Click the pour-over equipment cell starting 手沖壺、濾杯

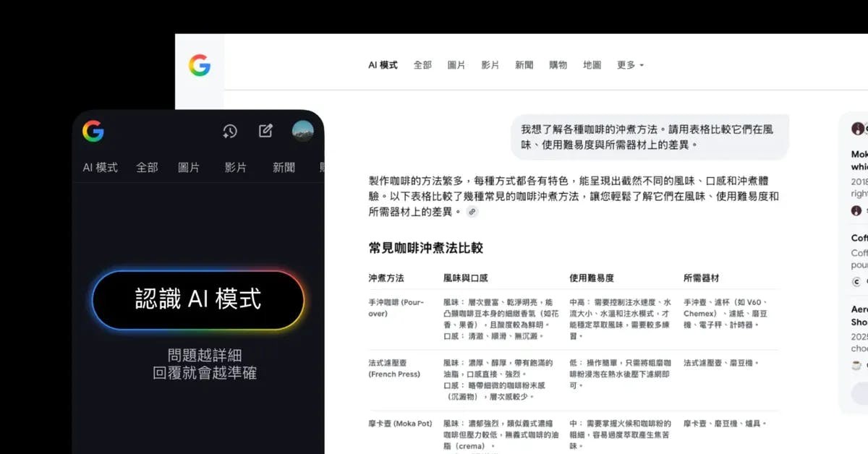pos(726,314)
